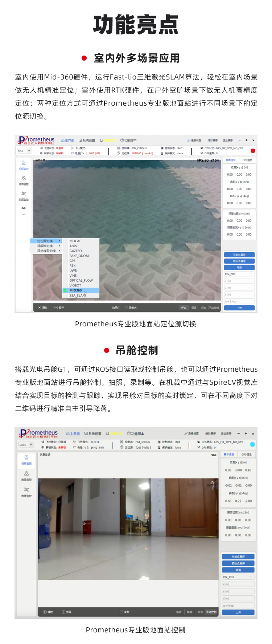Image resolution: width=272 pixels, height=644 pixels.
Task: Click yaw [deg] input in upper screenshot
Action: click(239, 301)
